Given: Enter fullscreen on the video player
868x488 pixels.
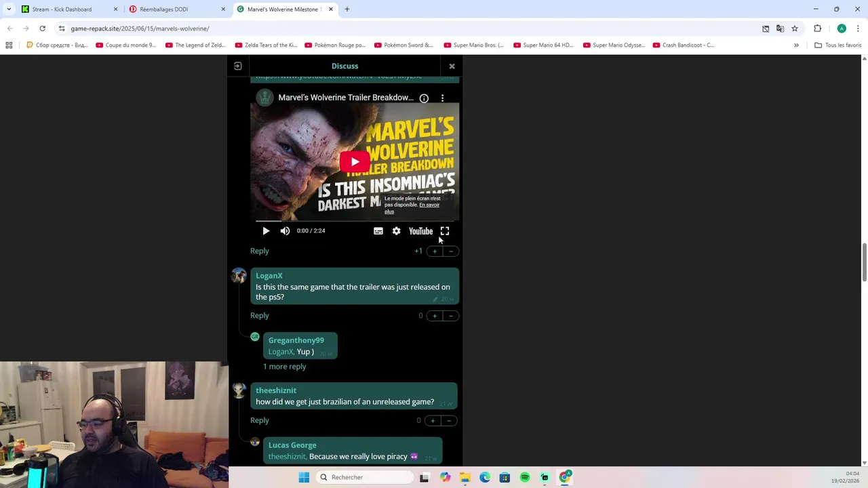Looking at the screenshot, I should [445, 231].
